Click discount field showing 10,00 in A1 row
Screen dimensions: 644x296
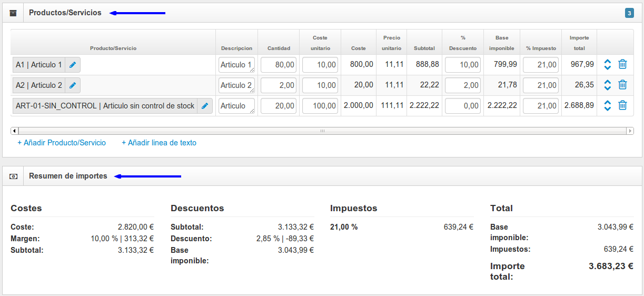click(463, 65)
